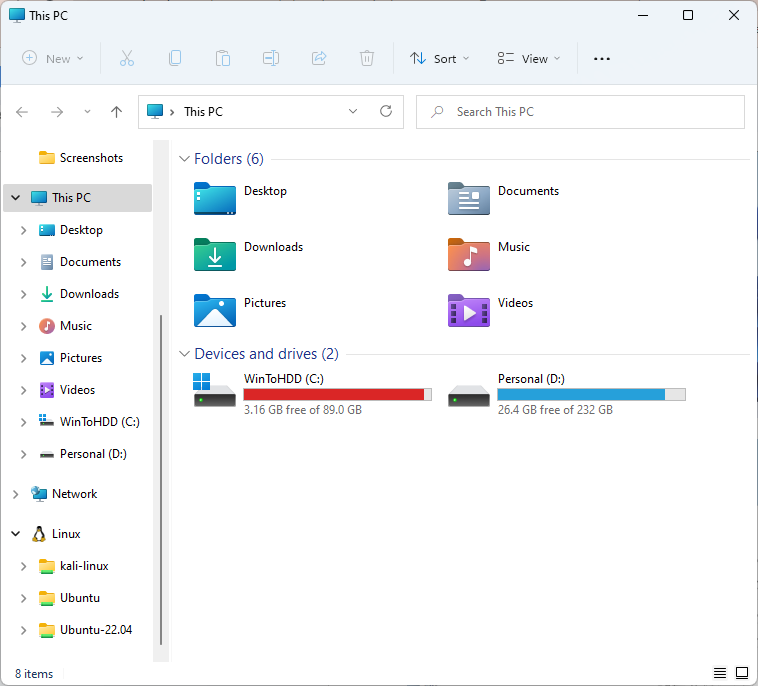Image resolution: width=758 pixels, height=686 pixels.
Task: Expand the Pictures node in sidebar
Action: click(x=23, y=358)
